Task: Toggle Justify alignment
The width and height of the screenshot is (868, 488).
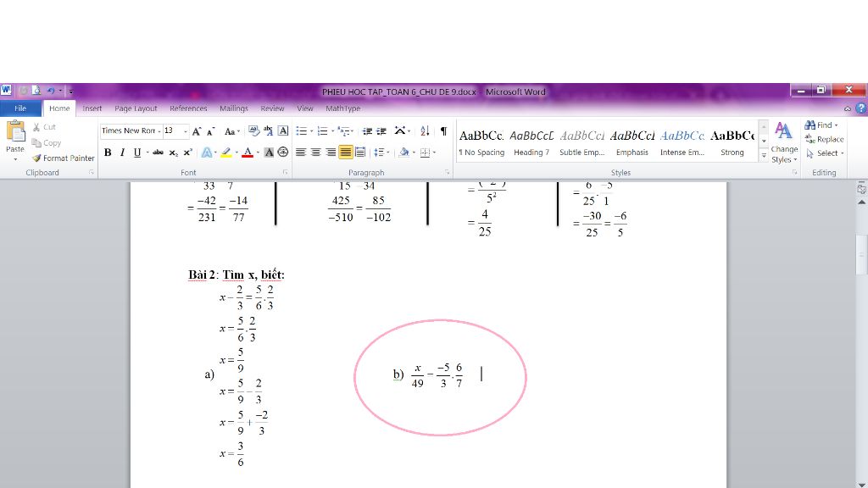Action: coord(346,152)
